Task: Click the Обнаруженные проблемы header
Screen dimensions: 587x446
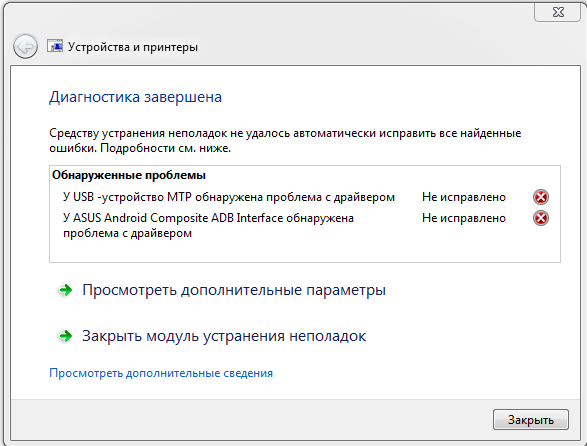Action: (129, 175)
